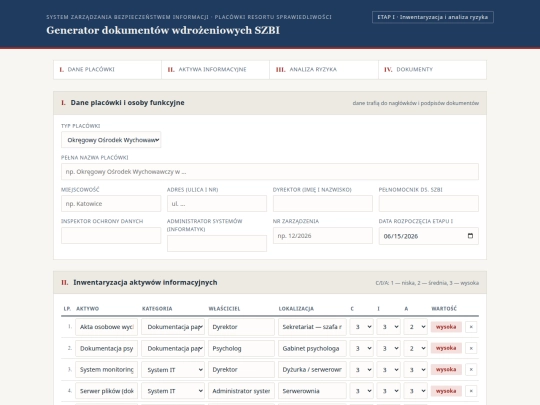The image size is (540, 405).
Task: Open the date picker calendar icon
Action: pos(470,236)
